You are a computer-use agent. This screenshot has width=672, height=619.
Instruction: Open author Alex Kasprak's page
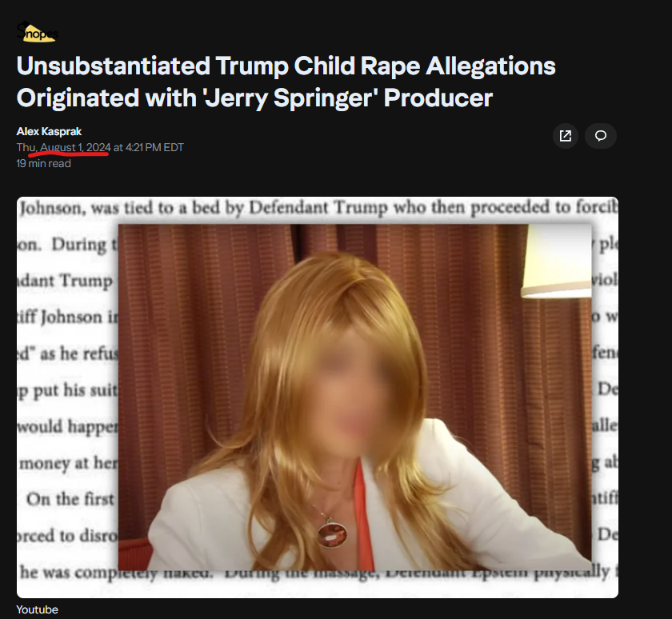[x=49, y=131]
